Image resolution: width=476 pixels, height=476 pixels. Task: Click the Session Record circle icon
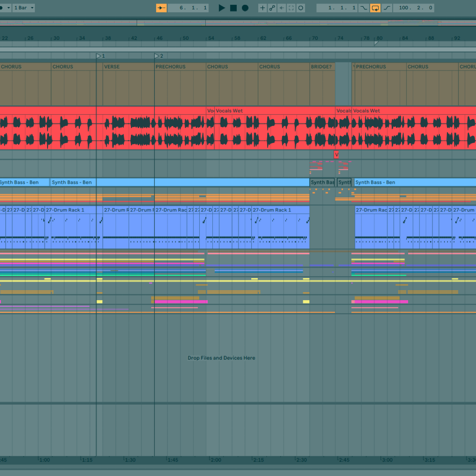pos(301,8)
